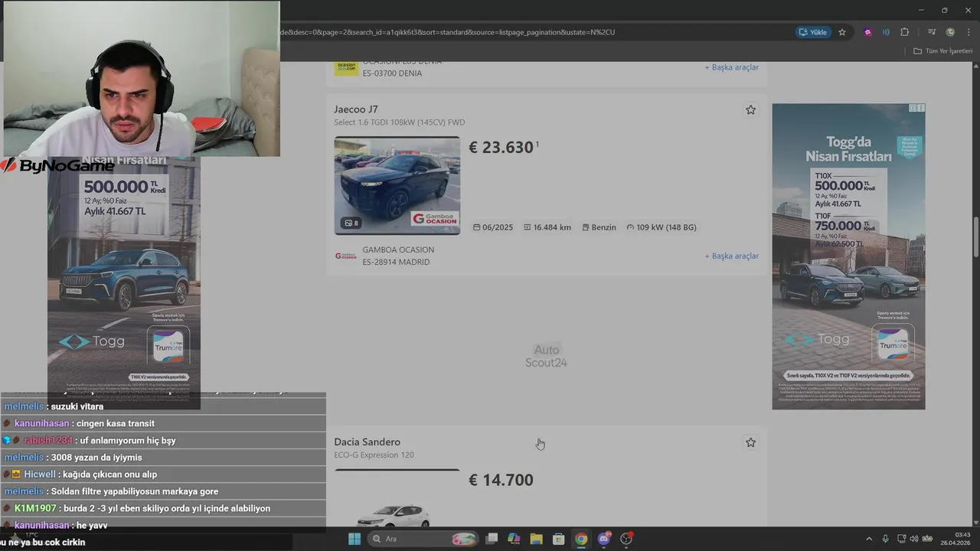Click the taskbar Ara search box
The width and height of the screenshot is (980, 551).
pyautogui.click(x=423, y=539)
